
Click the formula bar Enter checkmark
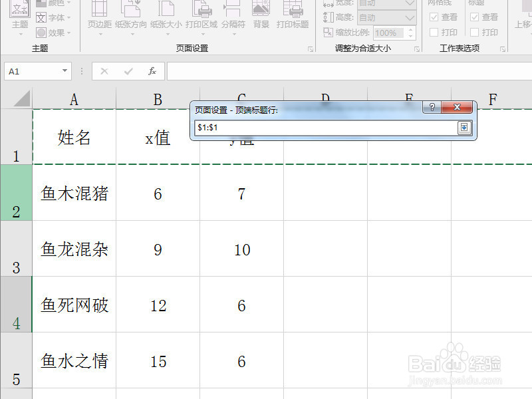pyautogui.click(x=128, y=71)
